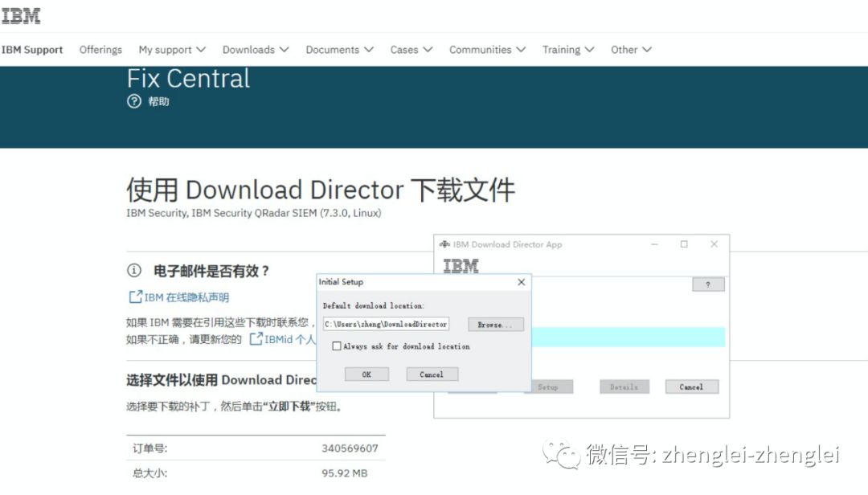The width and height of the screenshot is (868, 495).
Task: Click the order number 340569607
Action: pos(350,448)
